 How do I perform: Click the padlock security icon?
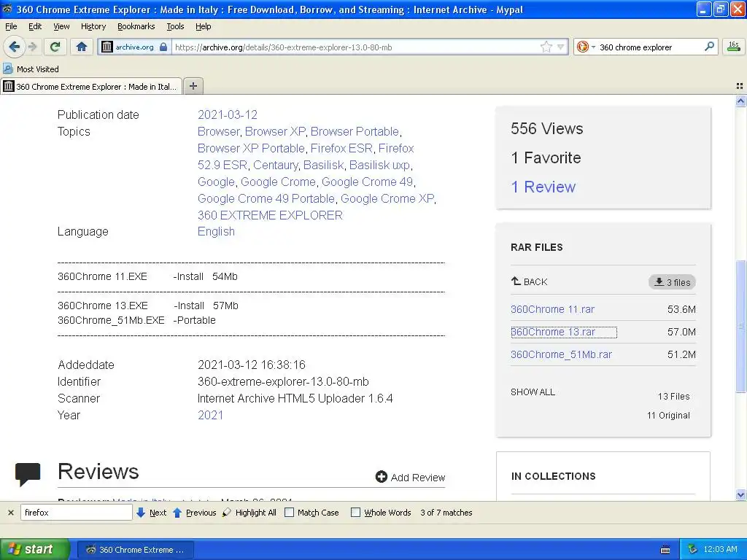[163, 47]
